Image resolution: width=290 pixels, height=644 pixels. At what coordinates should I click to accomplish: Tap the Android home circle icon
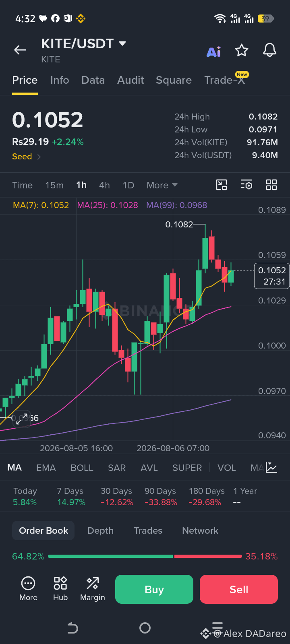(x=145, y=628)
